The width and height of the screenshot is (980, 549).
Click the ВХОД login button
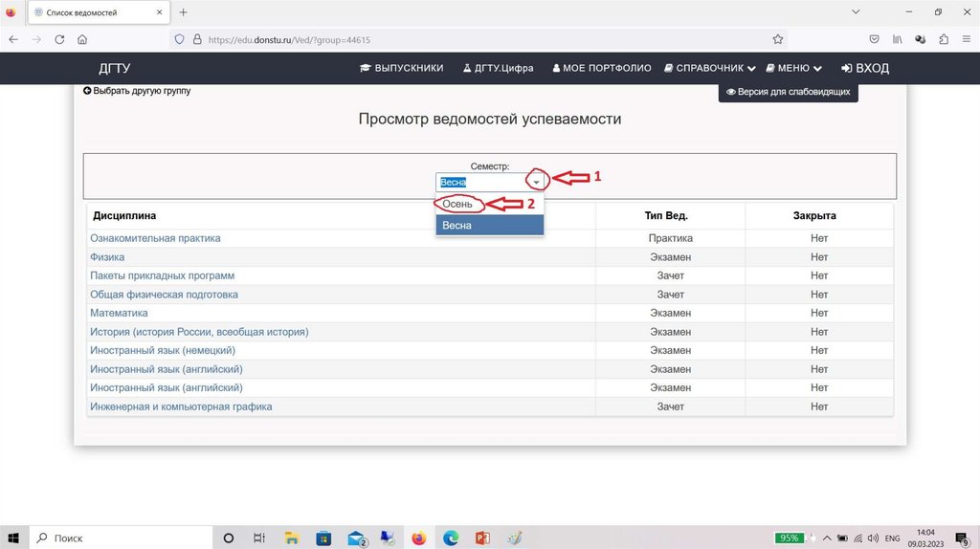(x=865, y=69)
